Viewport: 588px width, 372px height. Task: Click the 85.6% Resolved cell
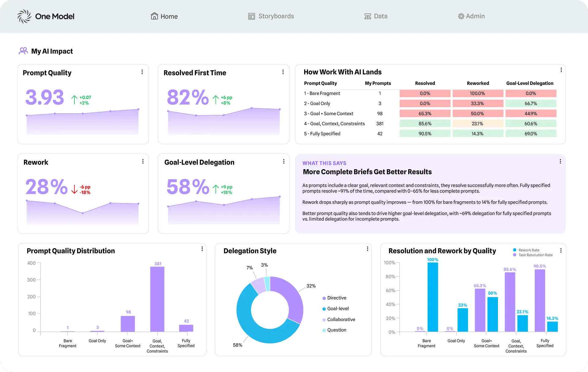click(x=425, y=123)
